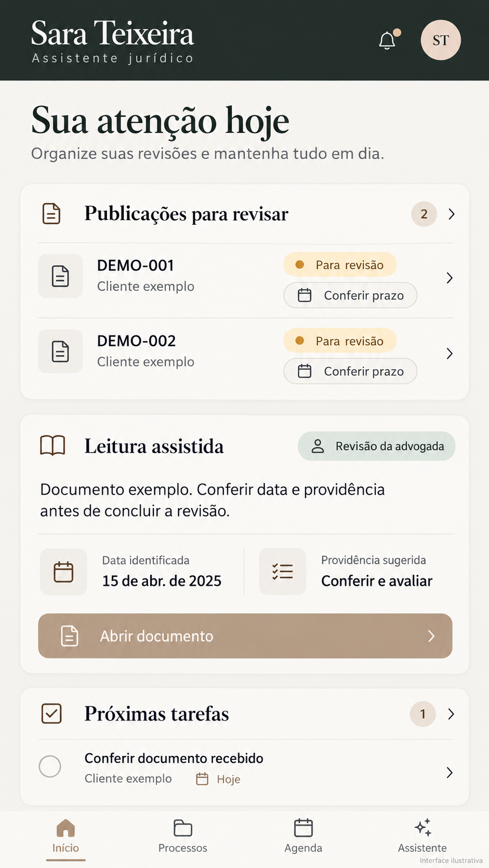Click Leitura assistida heading

point(154,446)
